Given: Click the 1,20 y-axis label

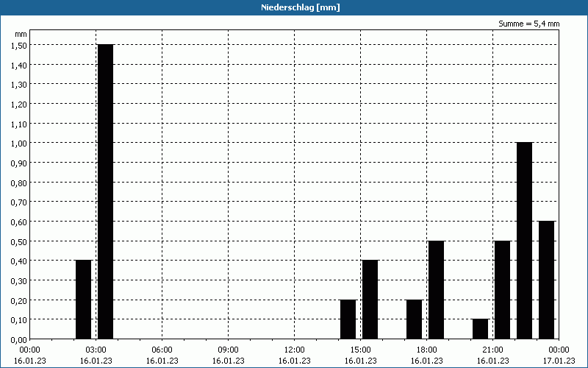Looking at the screenshot, I should click(x=19, y=104).
